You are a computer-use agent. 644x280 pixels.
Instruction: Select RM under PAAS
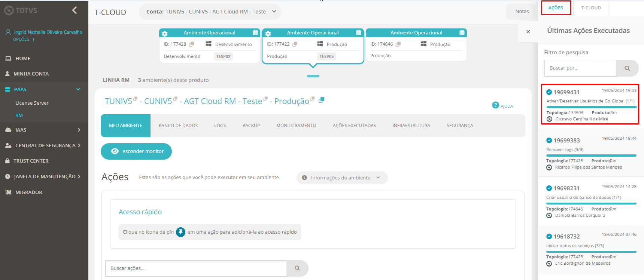coord(19,115)
